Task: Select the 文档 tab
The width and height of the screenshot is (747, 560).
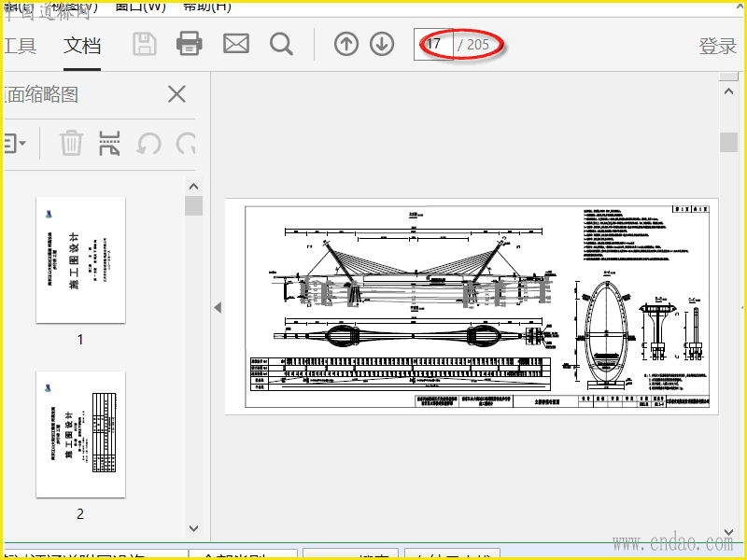Action: [82, 46]
